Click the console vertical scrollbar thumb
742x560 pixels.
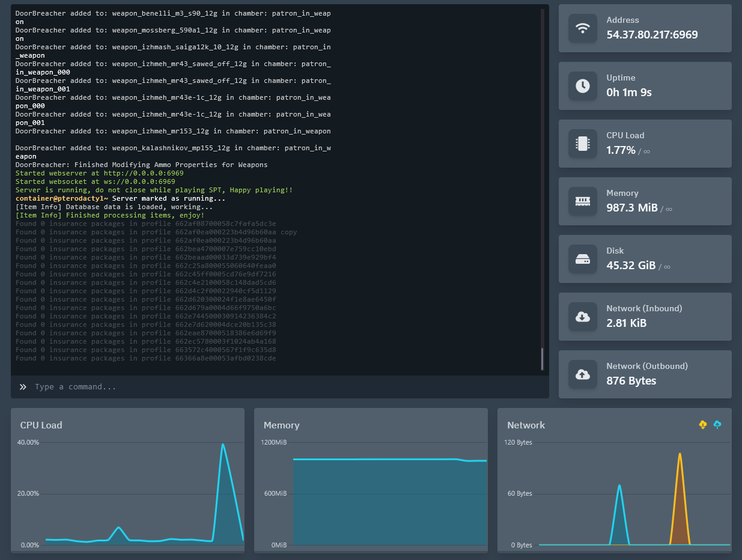click(x=543, y=359)
